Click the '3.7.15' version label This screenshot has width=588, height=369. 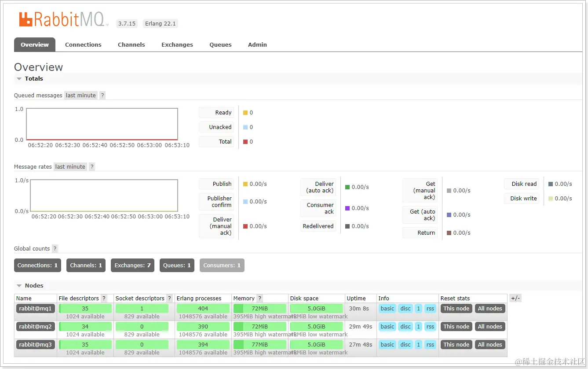pos(127,23)
